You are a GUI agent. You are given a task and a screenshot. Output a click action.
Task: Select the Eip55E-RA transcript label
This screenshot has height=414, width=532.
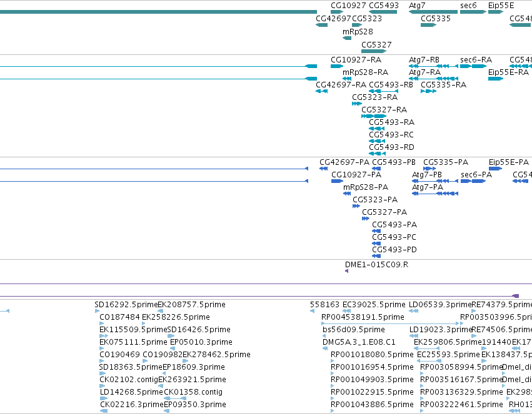509,72
